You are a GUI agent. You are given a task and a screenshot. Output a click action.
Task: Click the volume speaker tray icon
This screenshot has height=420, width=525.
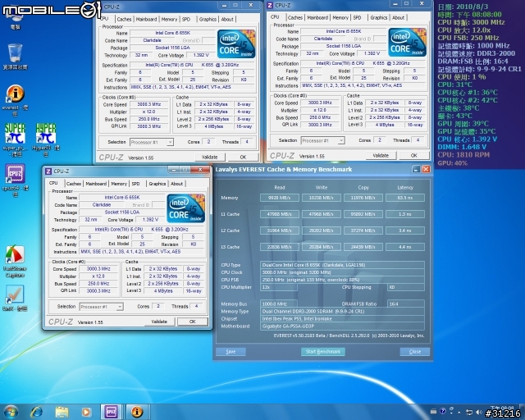pos(478,412)
